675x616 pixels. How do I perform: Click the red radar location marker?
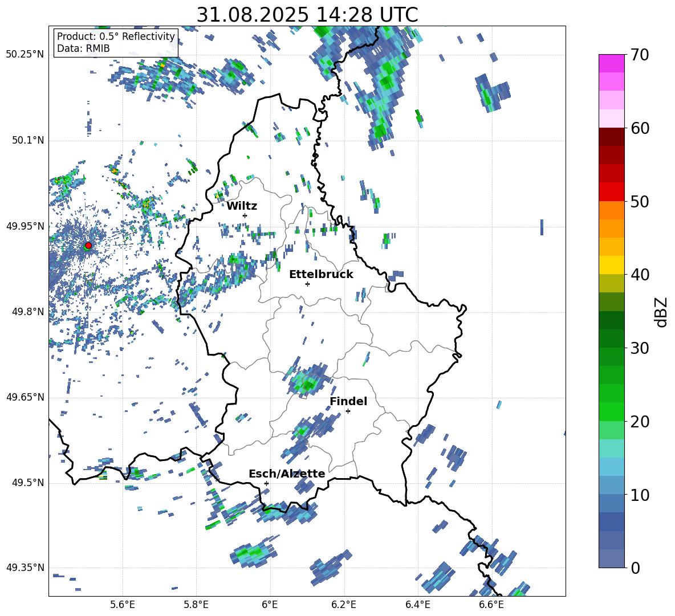click(88, 246)
